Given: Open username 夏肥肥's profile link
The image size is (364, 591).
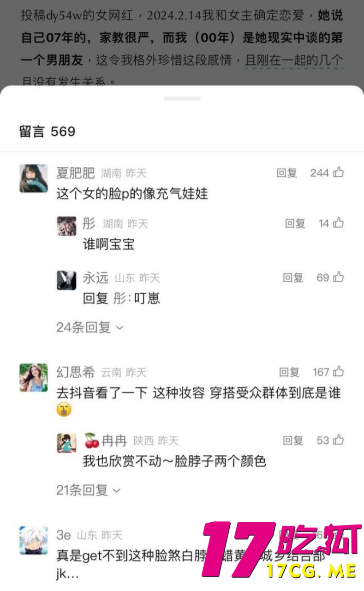Looking at the screenshot, I should tap(75, 173).
